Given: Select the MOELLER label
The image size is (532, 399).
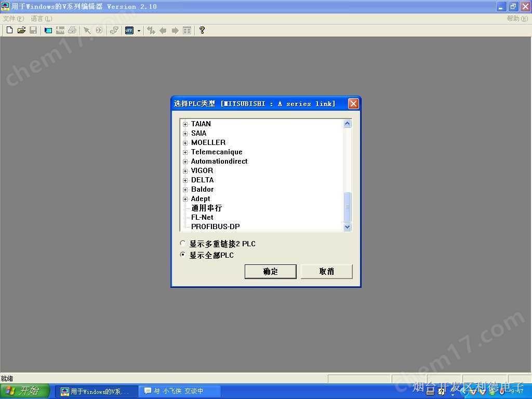Looking at the screenshot, I should pos(208,142).
